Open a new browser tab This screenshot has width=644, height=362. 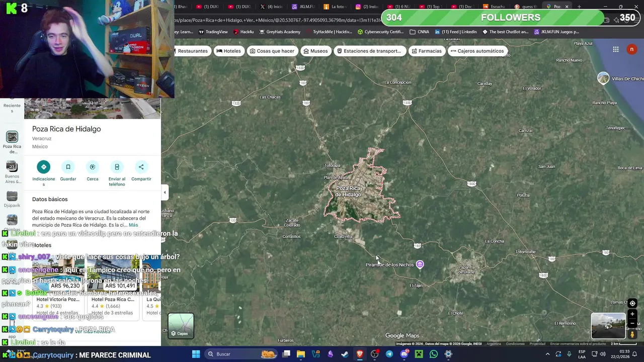579,7
